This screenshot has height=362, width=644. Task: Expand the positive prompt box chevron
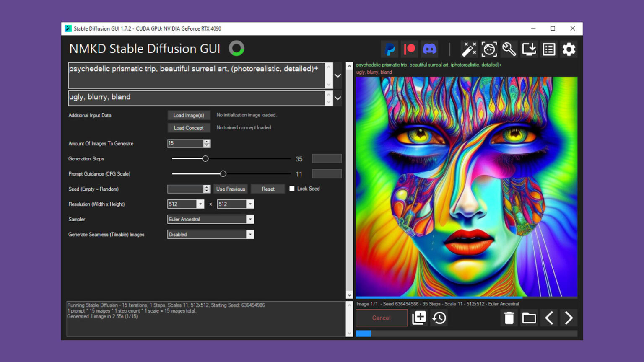[338, 76]
